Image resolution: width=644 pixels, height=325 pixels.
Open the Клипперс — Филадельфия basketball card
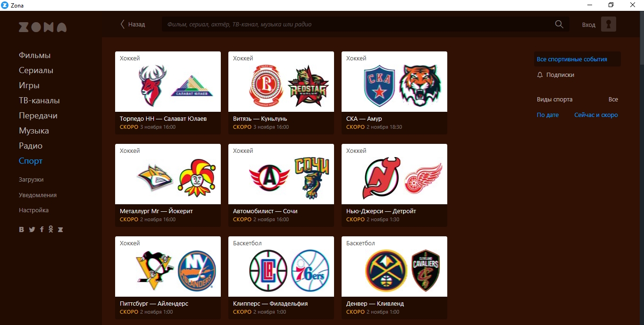click(x=281, y=278)
